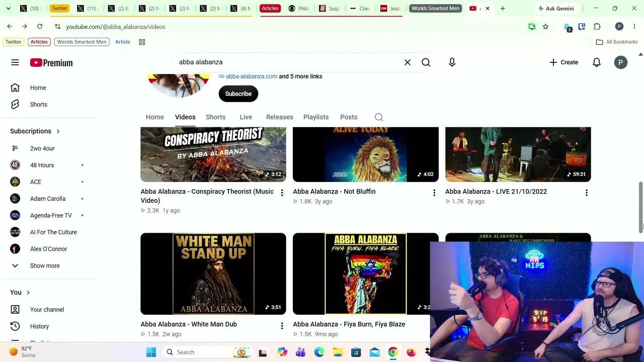Open the All Bookmarks folder
This screenshot has width=644, height=362.
617,42
